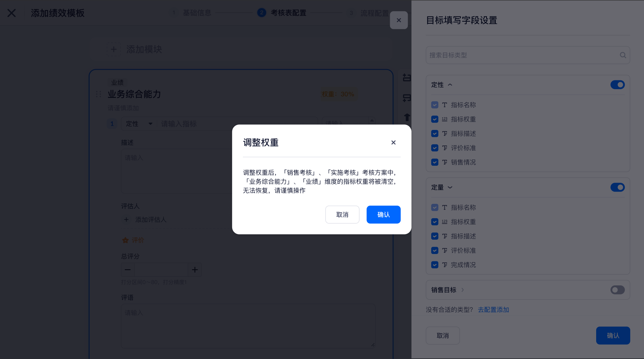Go to 基础信息 step
Image resolution: width=644 pixels, height=359 pixels.
pos(197,13)
